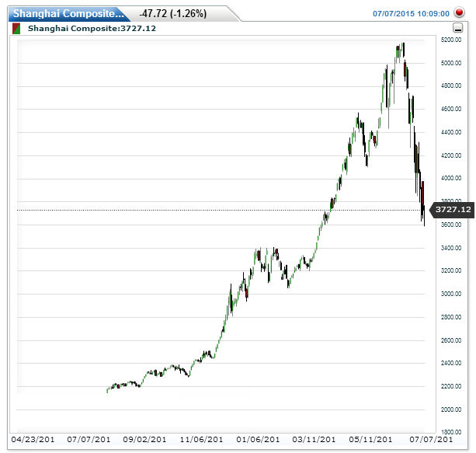Click the 2200.00 y-axis label
The image size is (476, 453).
(451, 386)
